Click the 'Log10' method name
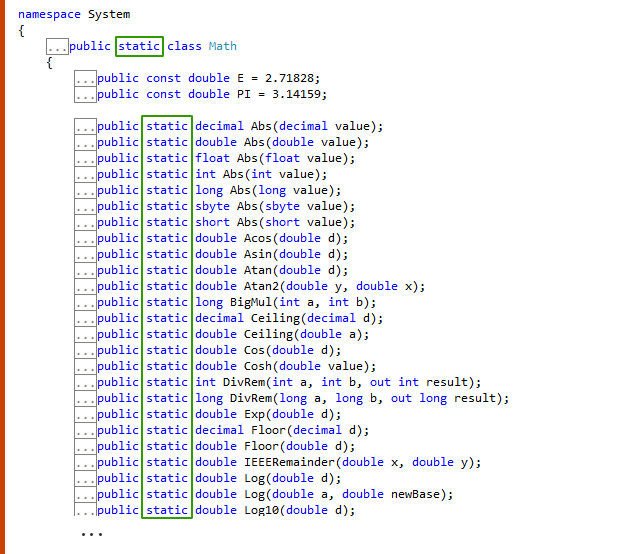Screen dimensions: 640x554 click(261, 510)
